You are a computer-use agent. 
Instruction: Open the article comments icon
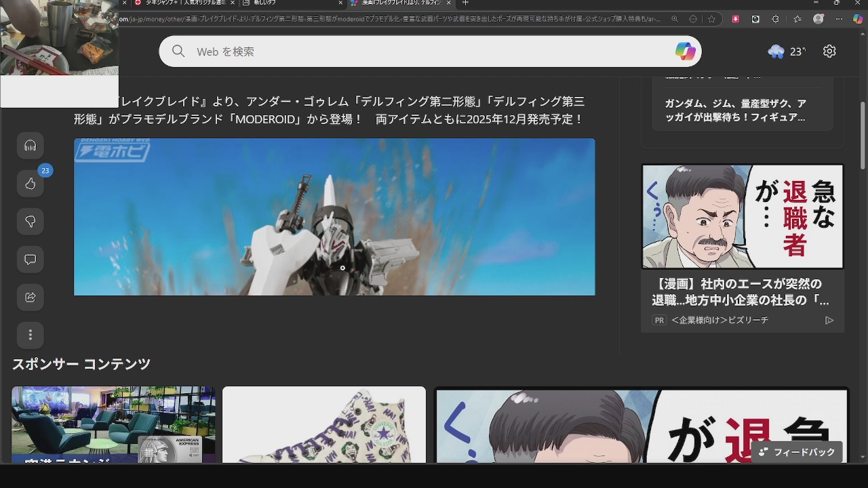point(31,260)
